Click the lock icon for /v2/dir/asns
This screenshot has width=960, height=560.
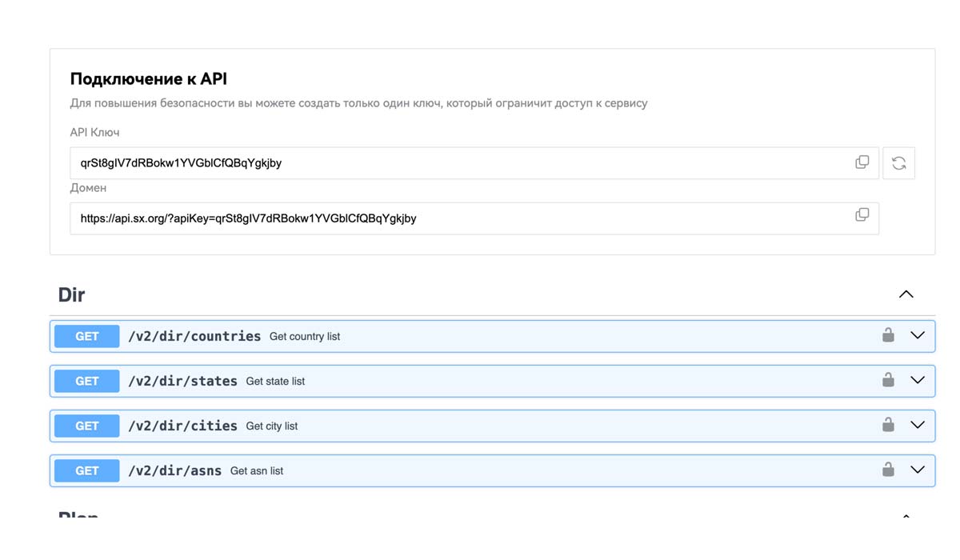click(x=888, y=470)
